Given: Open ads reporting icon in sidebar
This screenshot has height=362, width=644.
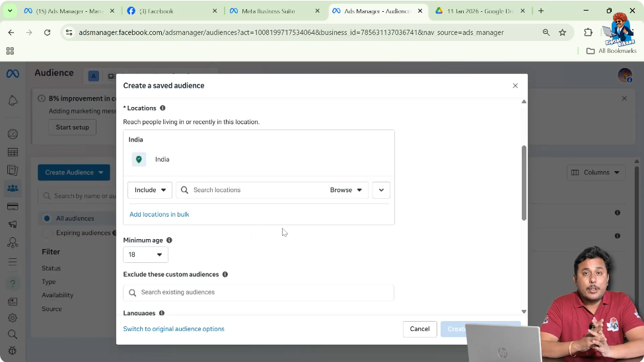Looking at the screenshot, I should pyautogui.click(x=13, y=170).
